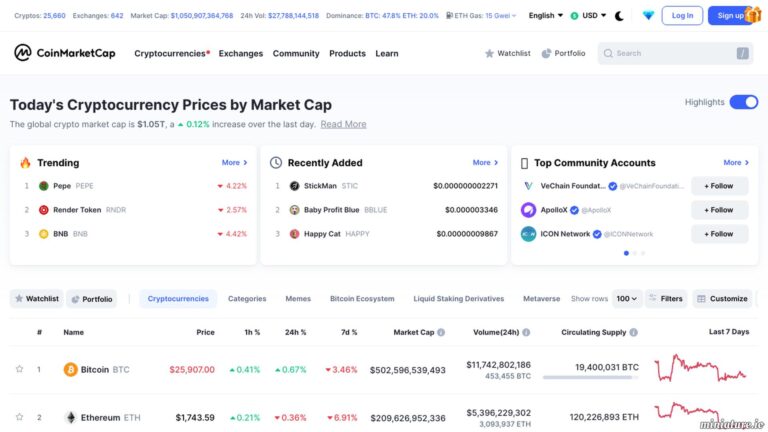768x432 pixels.
Task: Open the Products nav menu
Action: point(347,53)
